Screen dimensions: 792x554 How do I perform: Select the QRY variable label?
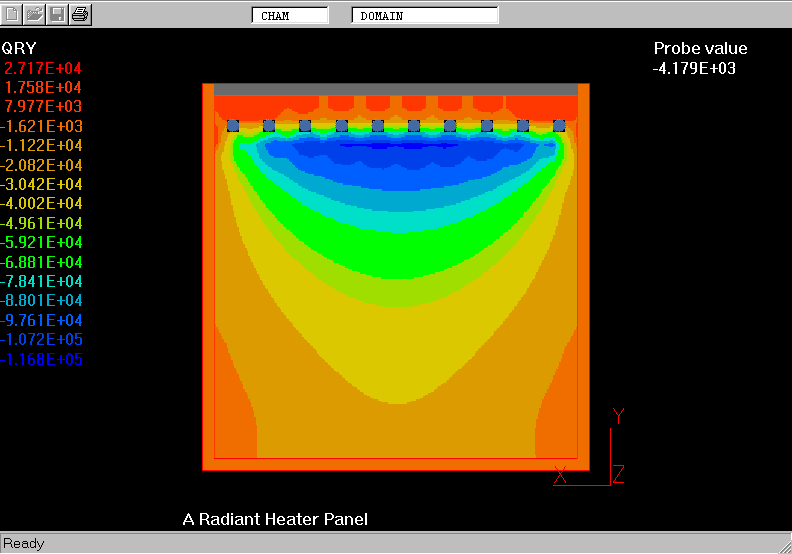[20, 48]
